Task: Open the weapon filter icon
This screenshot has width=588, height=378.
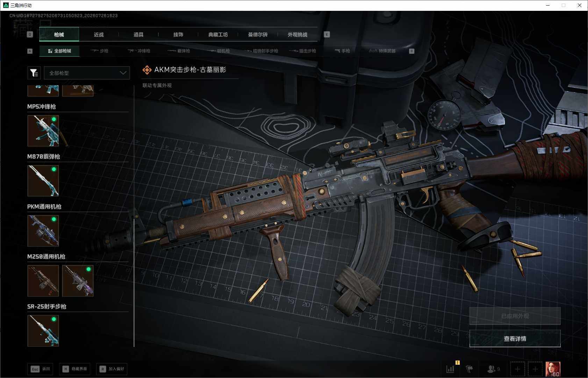Action: (34, 73)
